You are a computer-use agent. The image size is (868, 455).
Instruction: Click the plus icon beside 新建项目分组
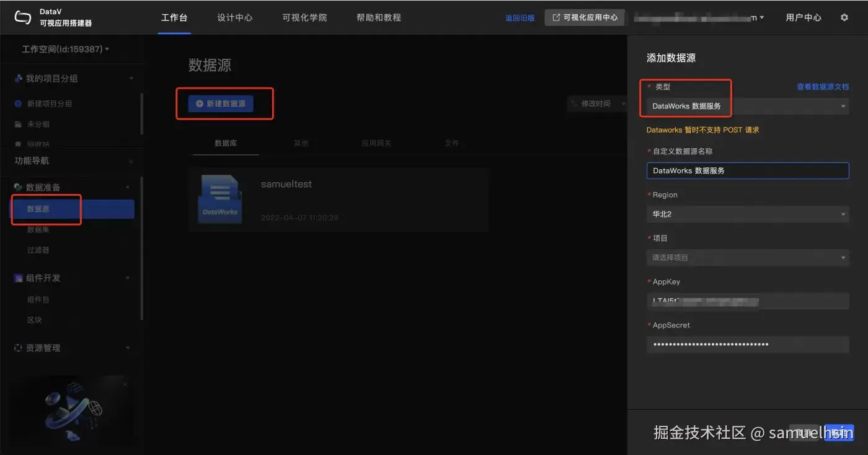click(18, 104)
